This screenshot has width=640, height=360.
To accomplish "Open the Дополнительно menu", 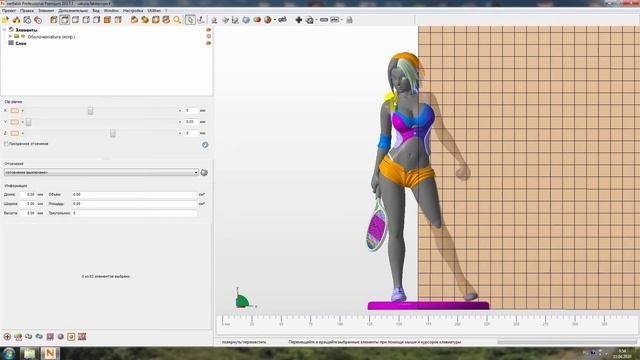I will point(73,11).
